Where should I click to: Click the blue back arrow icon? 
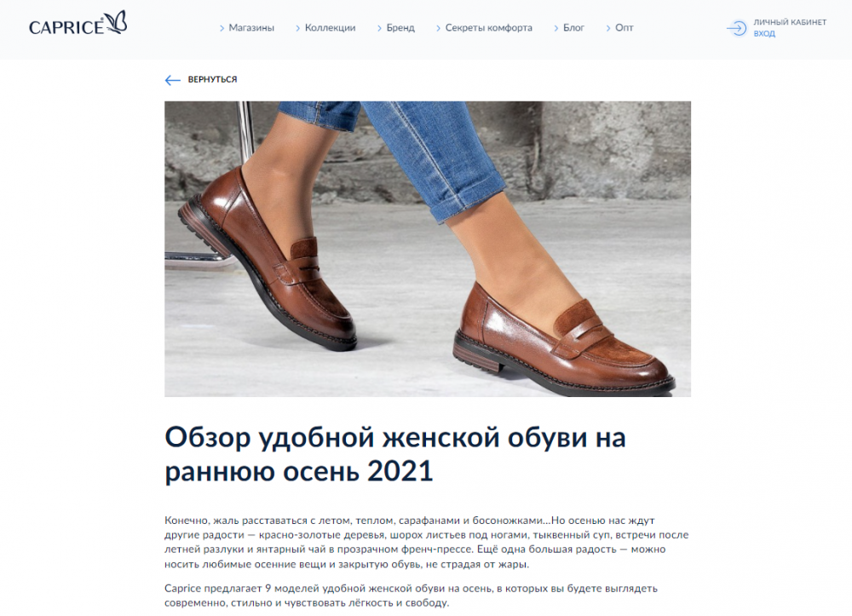(x=172, y=80)
